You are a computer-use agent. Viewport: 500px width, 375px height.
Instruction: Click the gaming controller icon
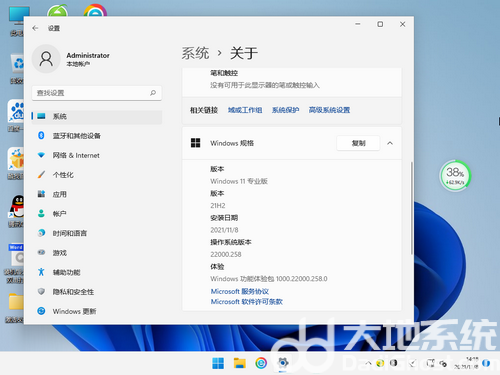[41, 252]
